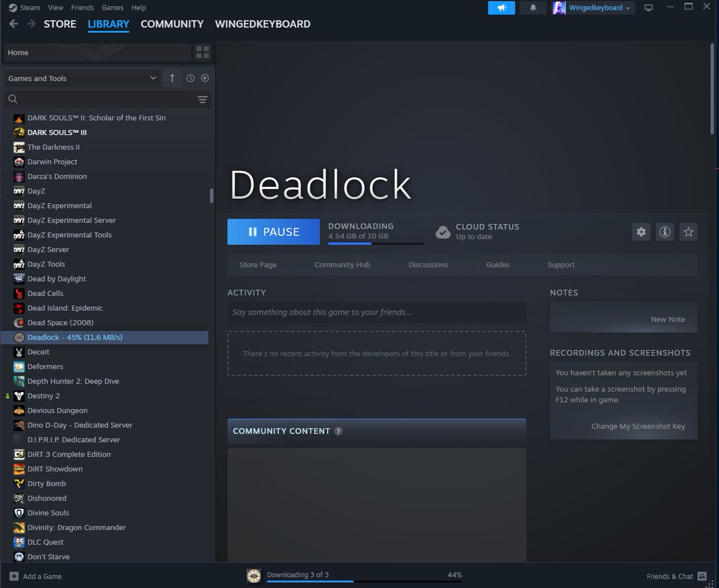Select the LIBRARY tab

coord(108,25)
